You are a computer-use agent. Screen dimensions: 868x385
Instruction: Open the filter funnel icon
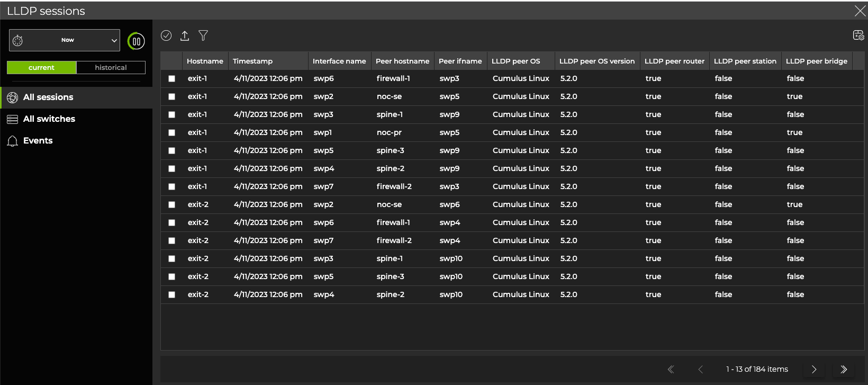pos(203,35)
